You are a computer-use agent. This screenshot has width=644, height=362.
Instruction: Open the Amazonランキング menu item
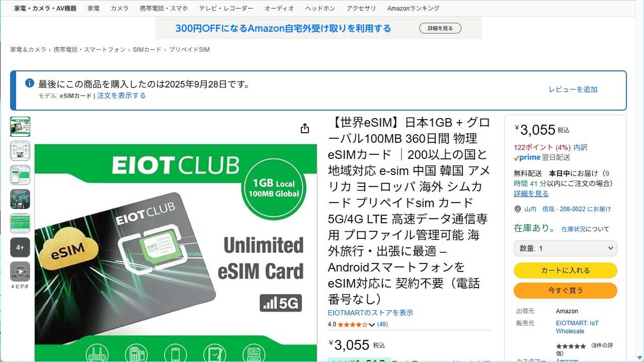413,9
